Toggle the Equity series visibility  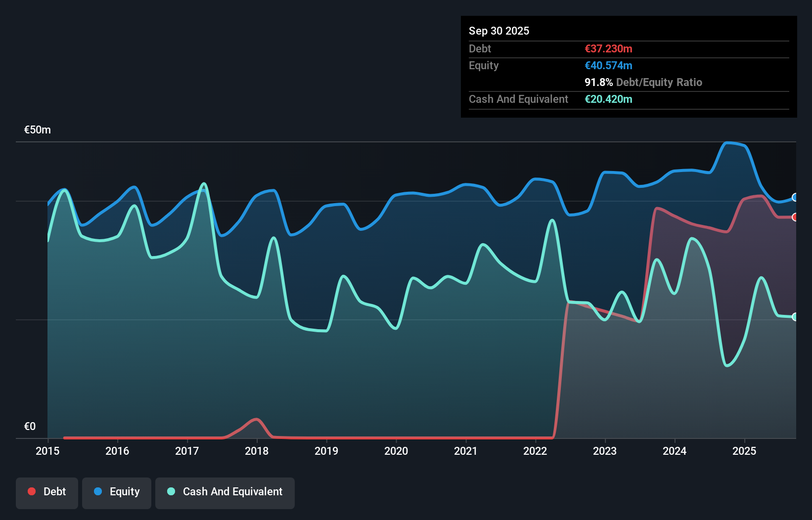click(116, 491)
